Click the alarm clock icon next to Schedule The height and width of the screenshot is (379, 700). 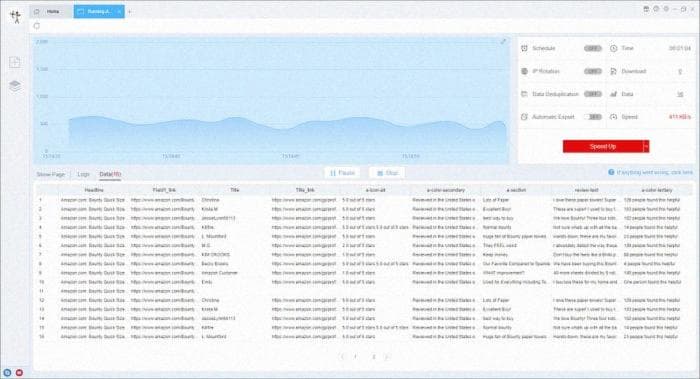(525, 48)
